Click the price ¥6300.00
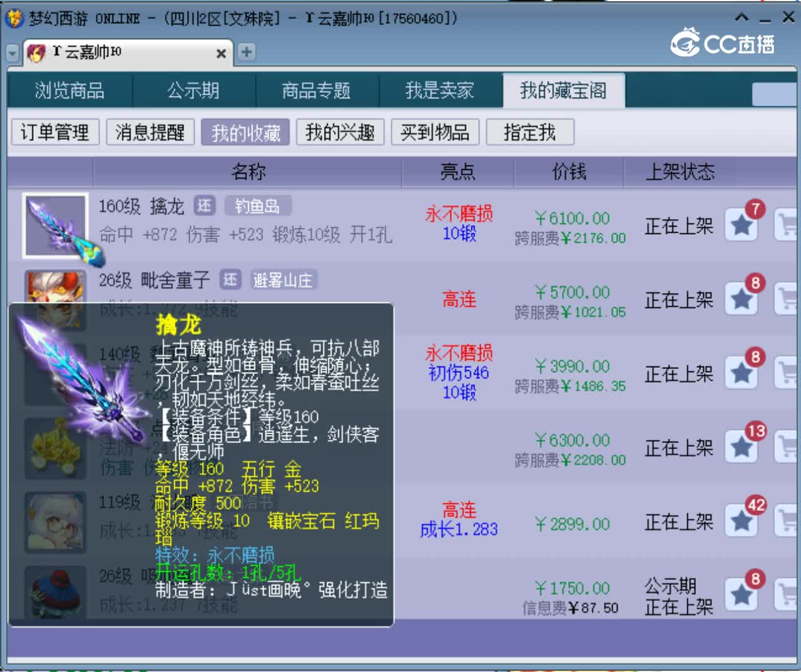 pos(572,440)
